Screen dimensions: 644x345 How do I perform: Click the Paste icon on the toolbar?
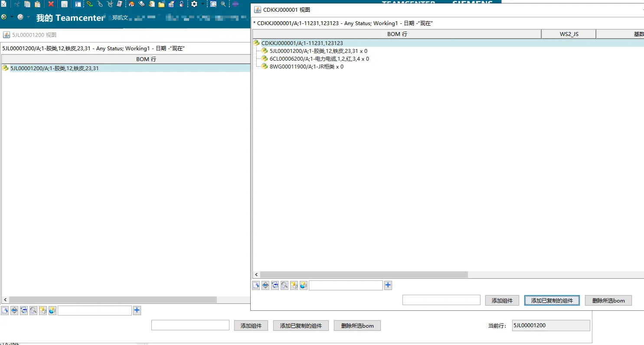37,4
